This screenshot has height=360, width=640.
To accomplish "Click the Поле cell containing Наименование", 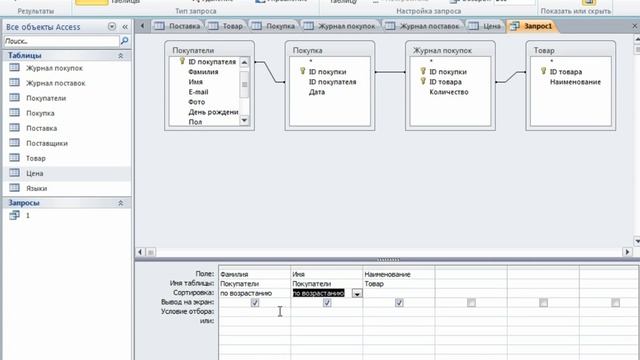I will click(x=399, y=274).
